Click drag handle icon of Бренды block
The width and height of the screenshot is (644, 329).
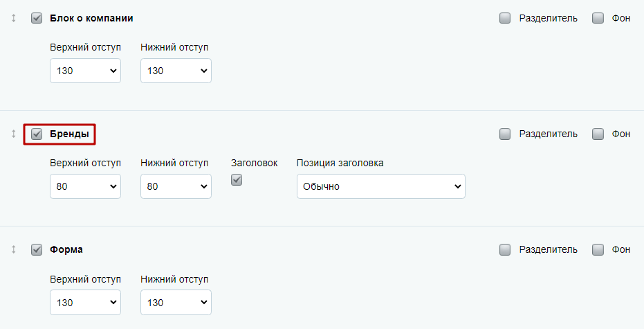pyautogui.click(x=14, y=134)
